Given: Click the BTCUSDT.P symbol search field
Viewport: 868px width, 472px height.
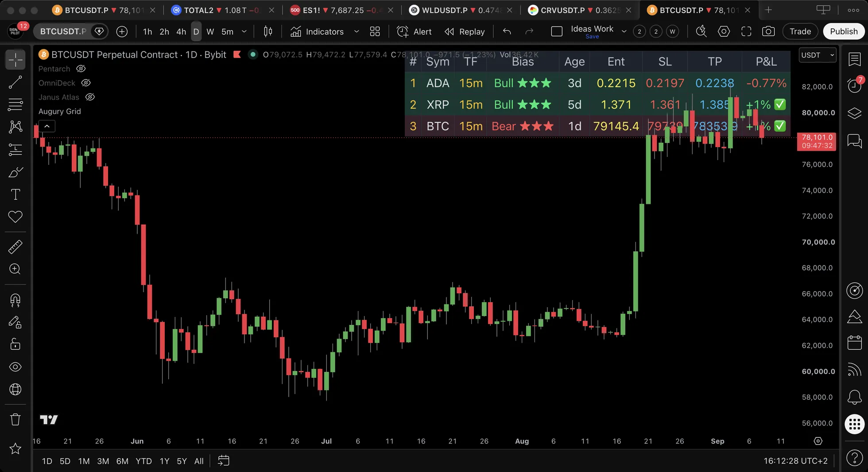Looking at the screenshot, I should [x=63, y=31].
